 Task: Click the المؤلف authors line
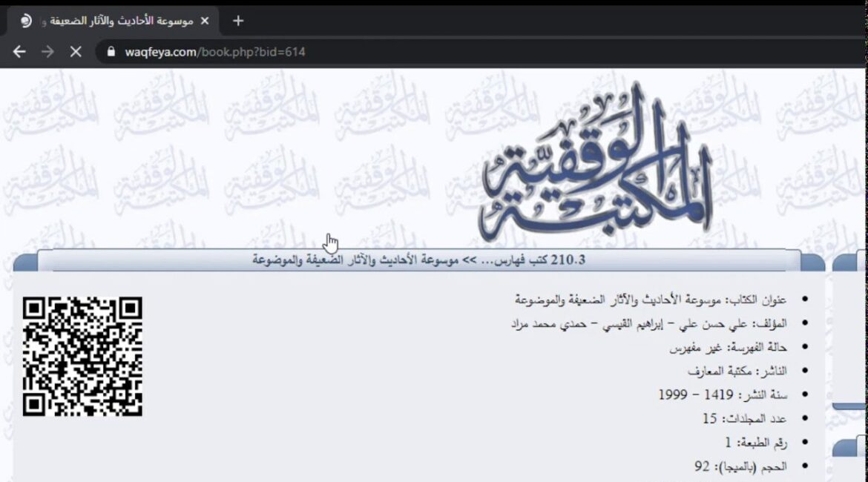[x=649, y=324]
